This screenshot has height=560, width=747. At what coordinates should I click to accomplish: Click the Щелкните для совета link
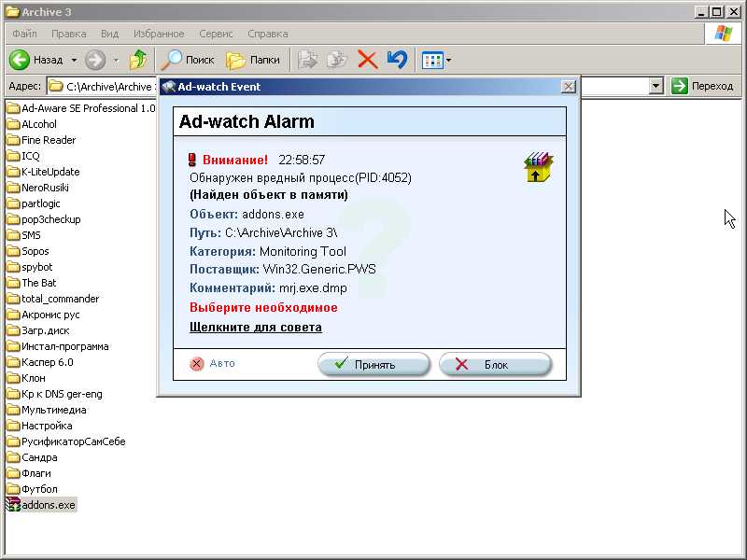coord(255,328)
